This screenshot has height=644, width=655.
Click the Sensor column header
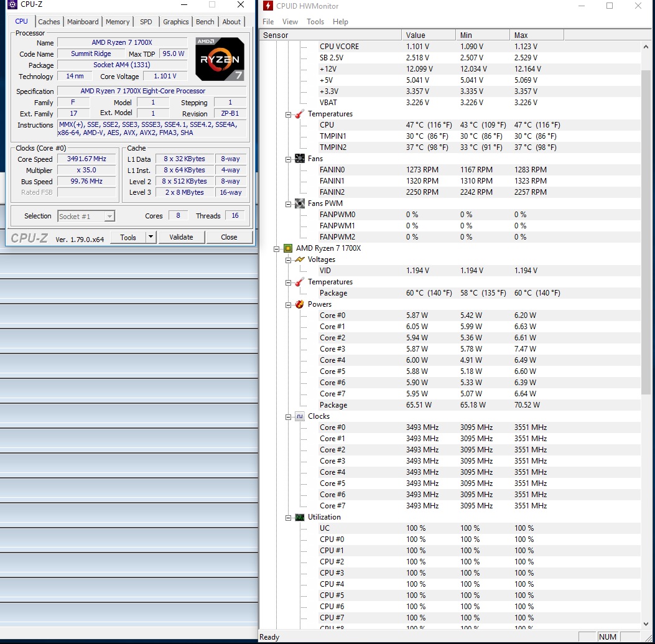tap(330, 35)
